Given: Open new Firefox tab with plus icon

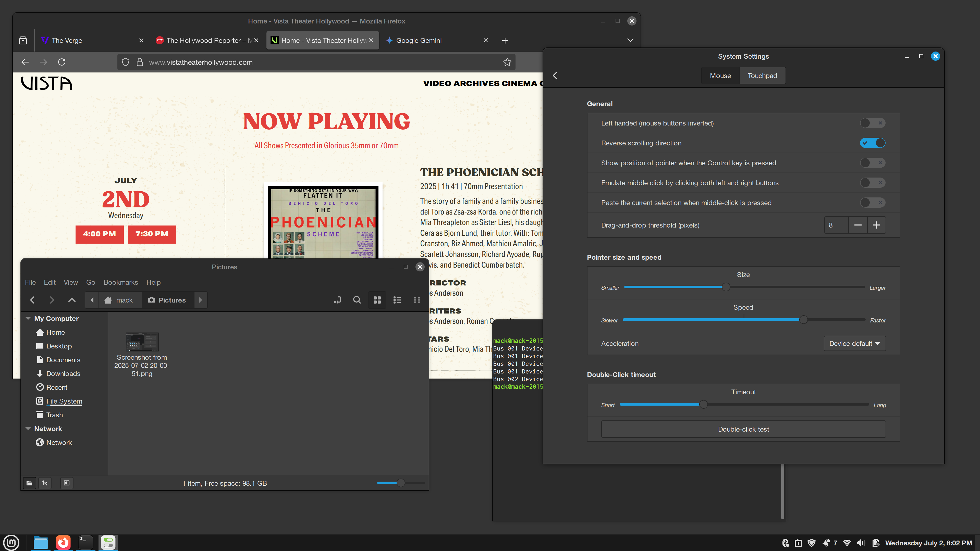Looking at the screenshot, I should 505,40.
